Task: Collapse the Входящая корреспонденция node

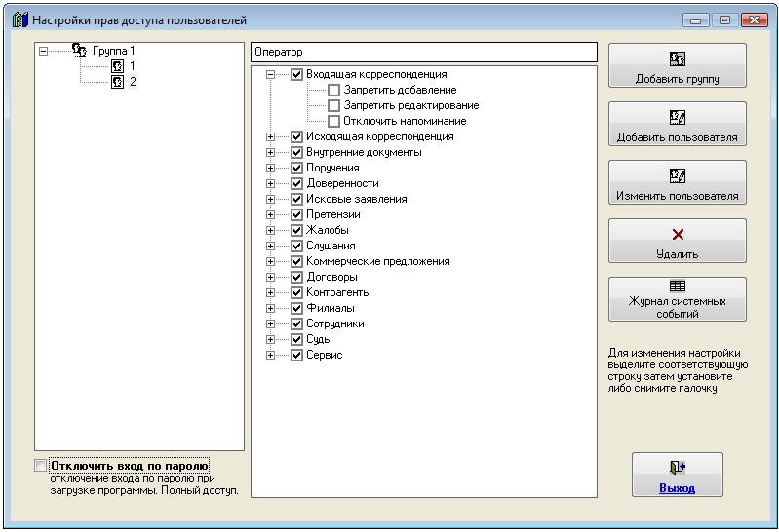Action: coord(270,74)
